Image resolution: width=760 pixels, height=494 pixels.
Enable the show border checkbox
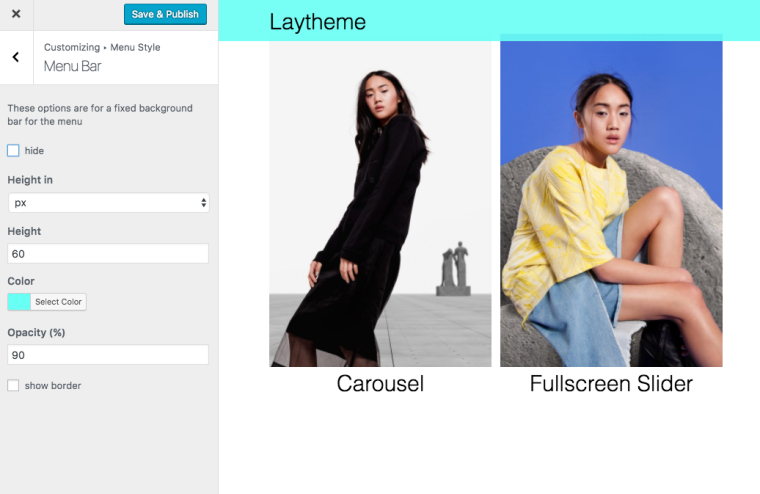click(13, 385)
